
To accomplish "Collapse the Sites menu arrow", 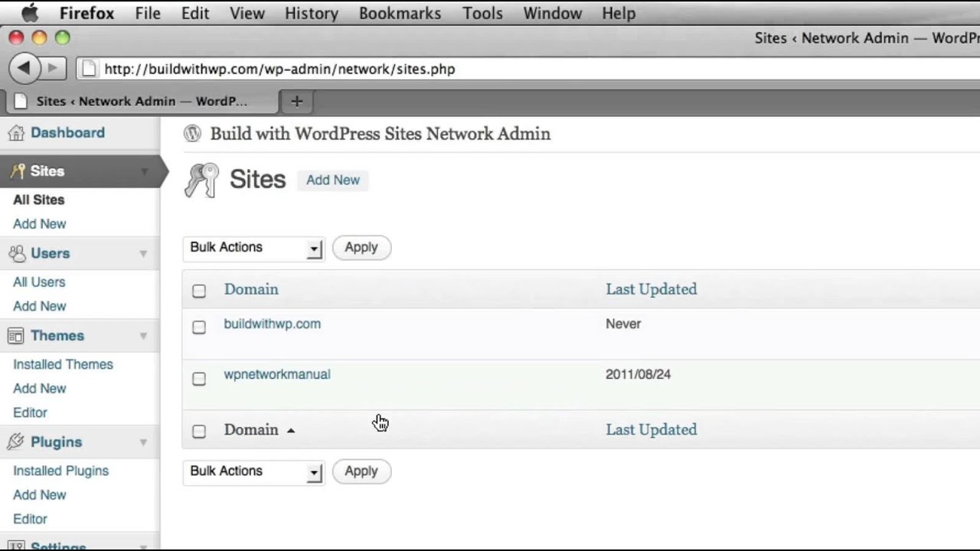I will 144,171.
